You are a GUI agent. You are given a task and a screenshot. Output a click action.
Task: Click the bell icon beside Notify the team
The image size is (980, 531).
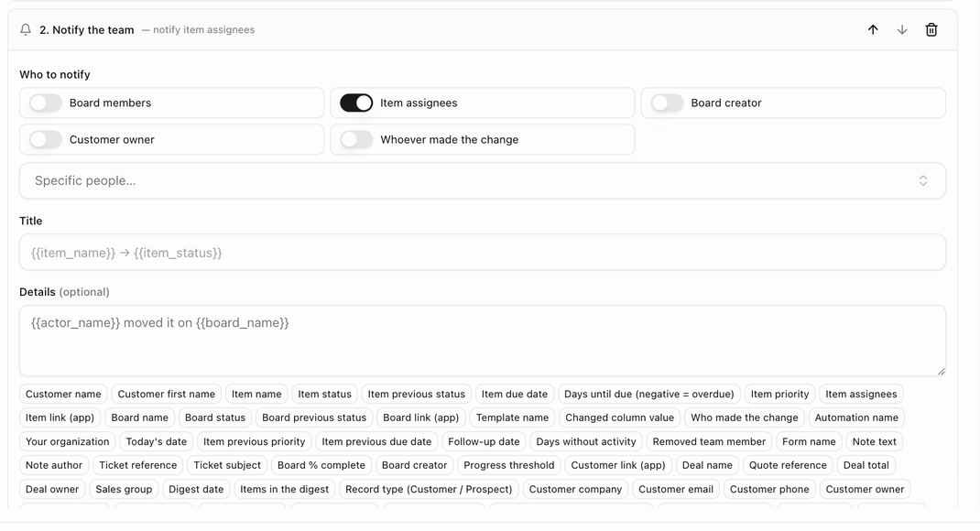(26, 29)
